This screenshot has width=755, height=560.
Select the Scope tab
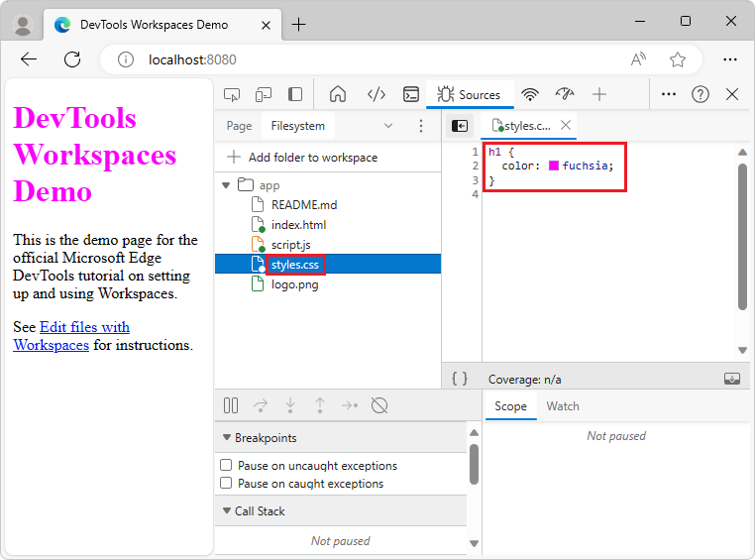510,406
